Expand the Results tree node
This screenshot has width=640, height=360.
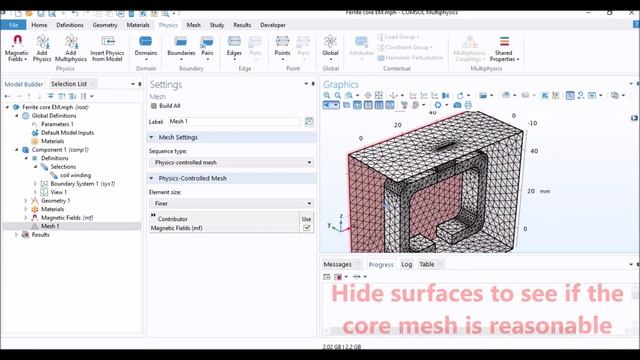pyautogui.click(x=16, y=235)
